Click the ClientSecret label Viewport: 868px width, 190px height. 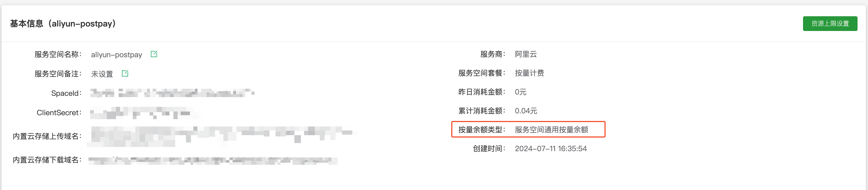pyautogui.click(x=59, y=113)
